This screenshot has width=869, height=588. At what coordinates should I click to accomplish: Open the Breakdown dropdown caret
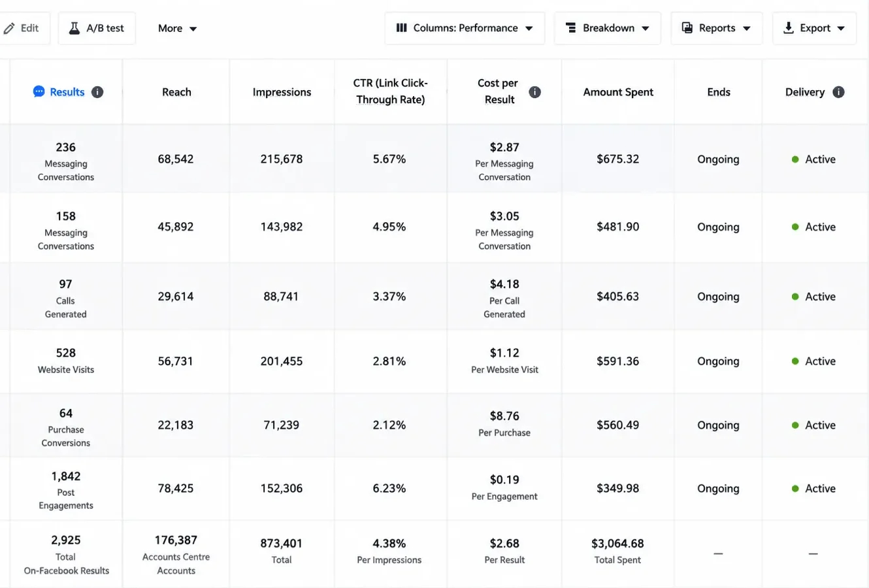pos(646,29)
